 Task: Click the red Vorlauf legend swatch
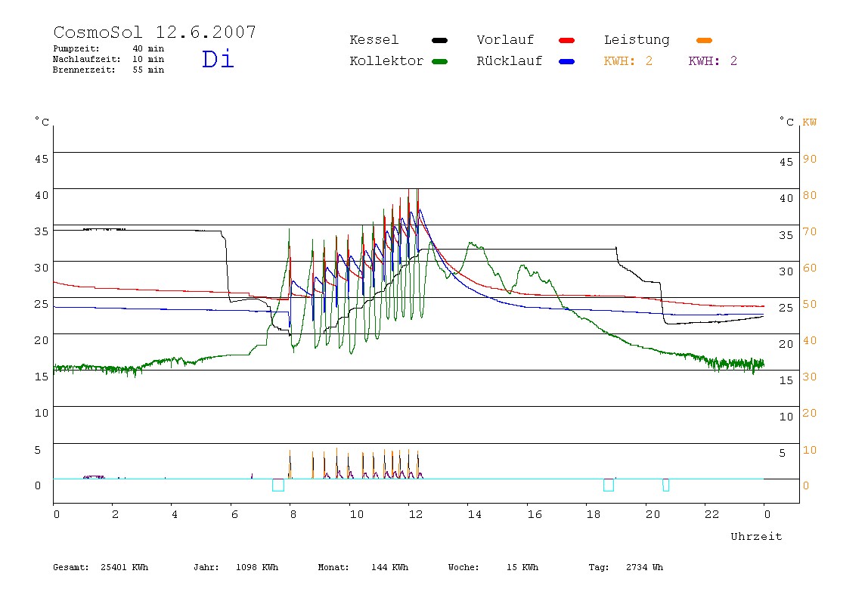567,40
